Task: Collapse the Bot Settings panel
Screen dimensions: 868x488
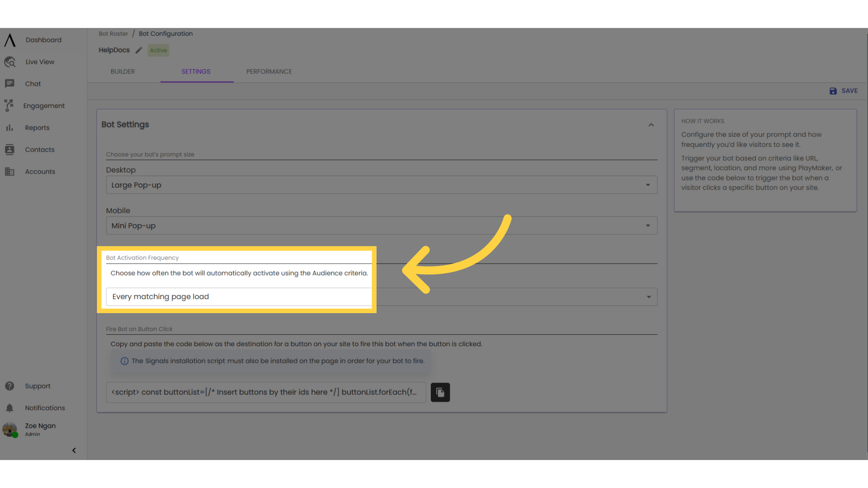Action: (x=651, y=125)
